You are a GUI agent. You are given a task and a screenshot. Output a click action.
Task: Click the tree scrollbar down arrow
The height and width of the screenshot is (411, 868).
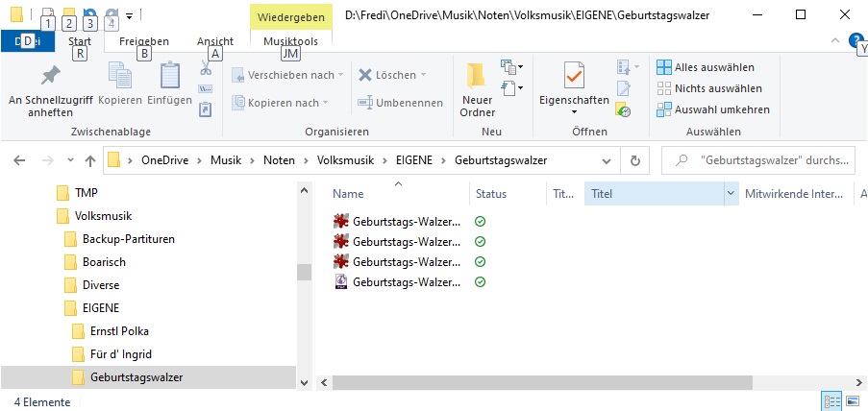[x=304, y=383]
